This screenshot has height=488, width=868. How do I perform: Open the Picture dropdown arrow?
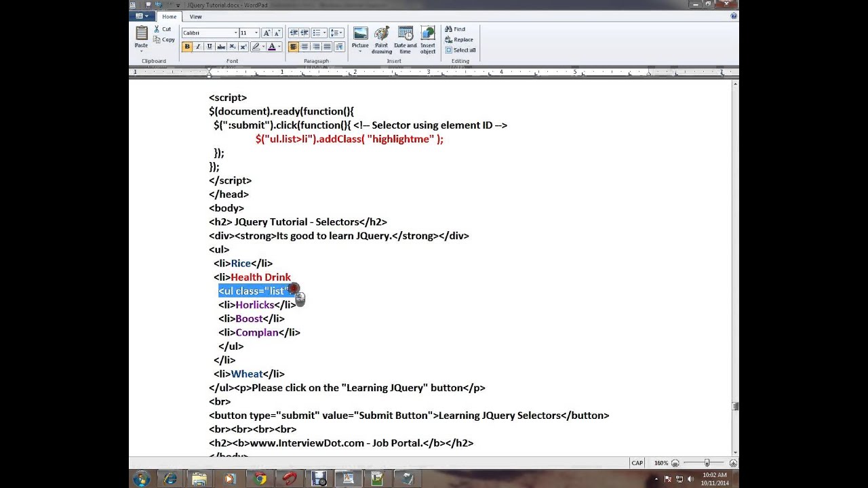coord(360,51)
